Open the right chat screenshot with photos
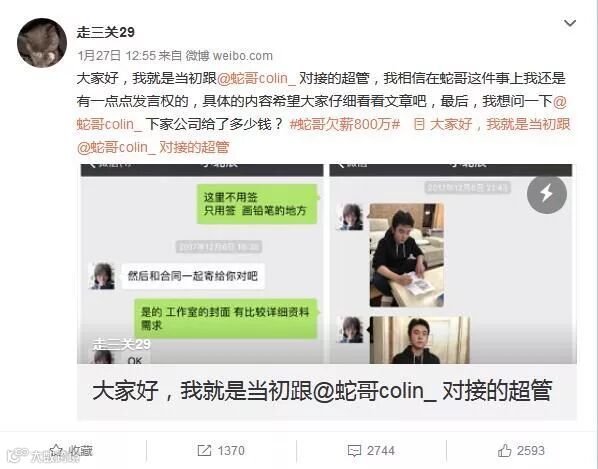The image size is (598, 469). click(x=451, y=264)
